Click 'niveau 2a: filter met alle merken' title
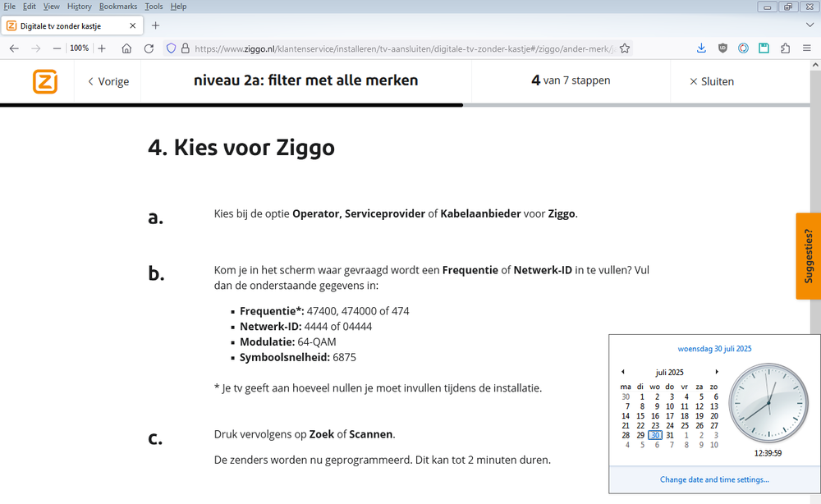Image resolution: width=821 pixels, height=504 pixels. [x=305, y=80]
